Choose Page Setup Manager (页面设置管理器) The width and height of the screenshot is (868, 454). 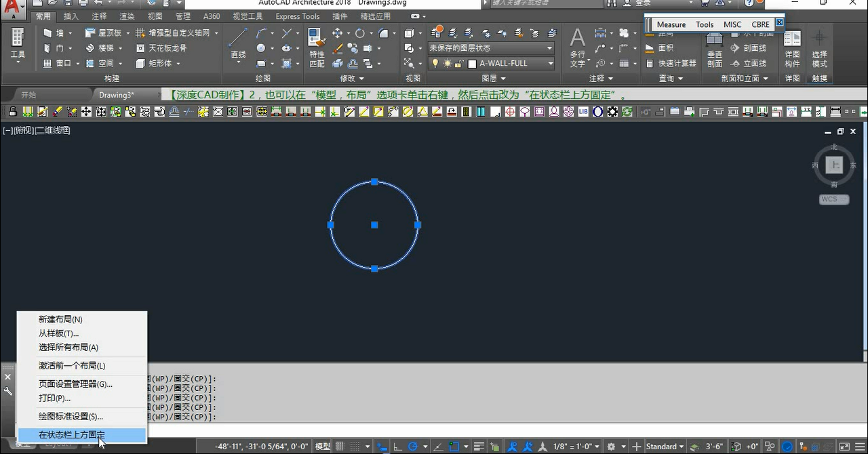[x=81, y=384]
